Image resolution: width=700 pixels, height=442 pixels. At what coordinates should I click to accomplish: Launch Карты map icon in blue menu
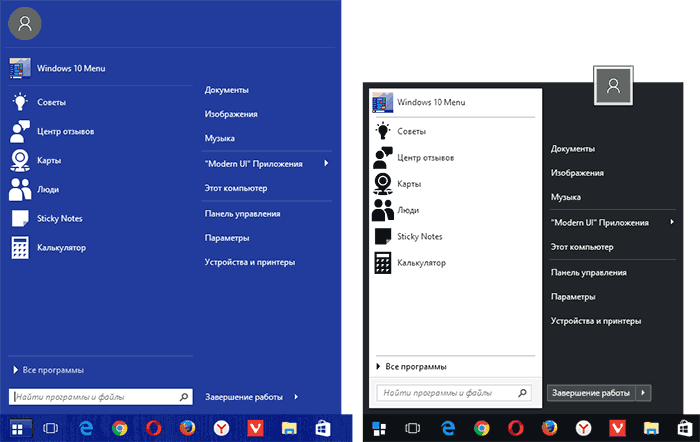[20, 160]
